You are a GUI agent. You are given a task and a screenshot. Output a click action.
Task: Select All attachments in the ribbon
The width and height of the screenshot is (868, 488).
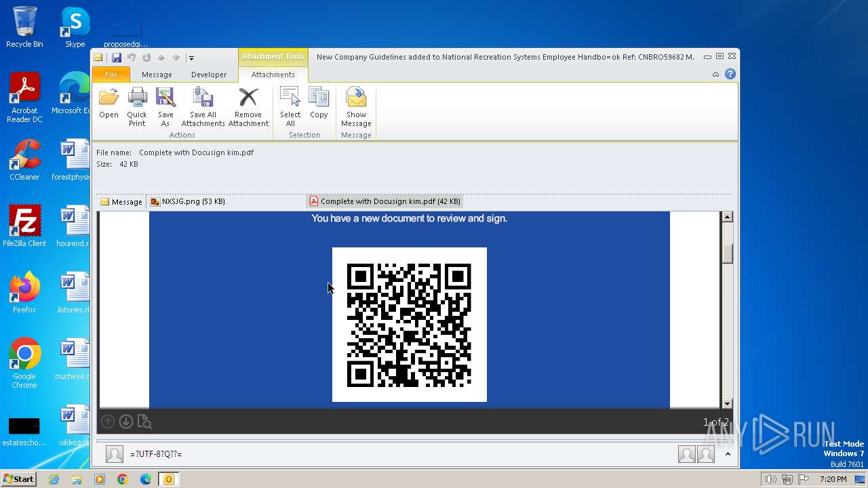pos(290,107)
